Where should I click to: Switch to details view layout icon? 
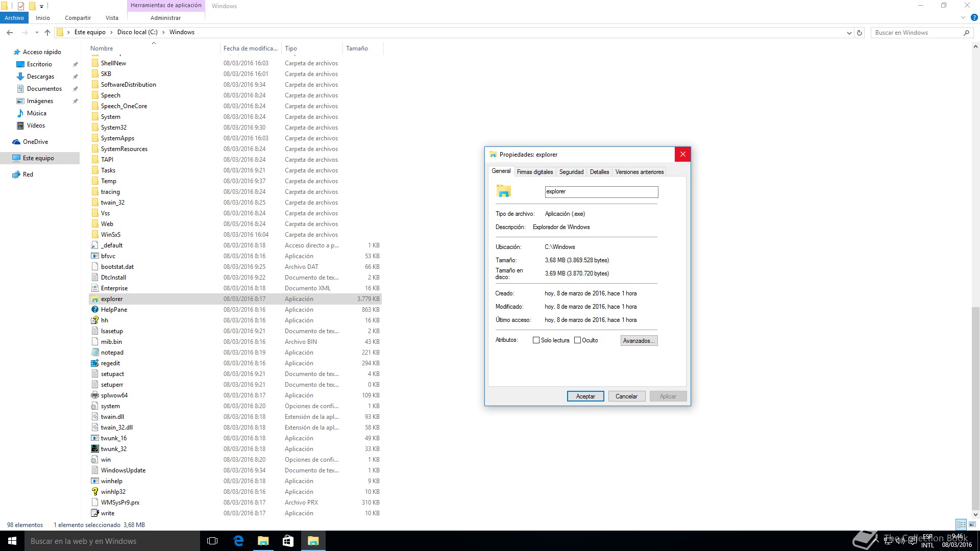click(961, 524)
